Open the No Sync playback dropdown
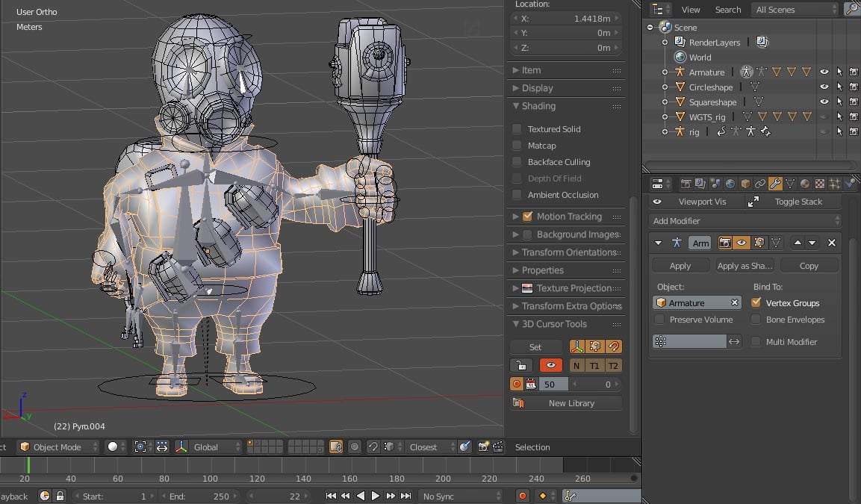The height and width of the screenshot is (504, 861). pos(460,497)
